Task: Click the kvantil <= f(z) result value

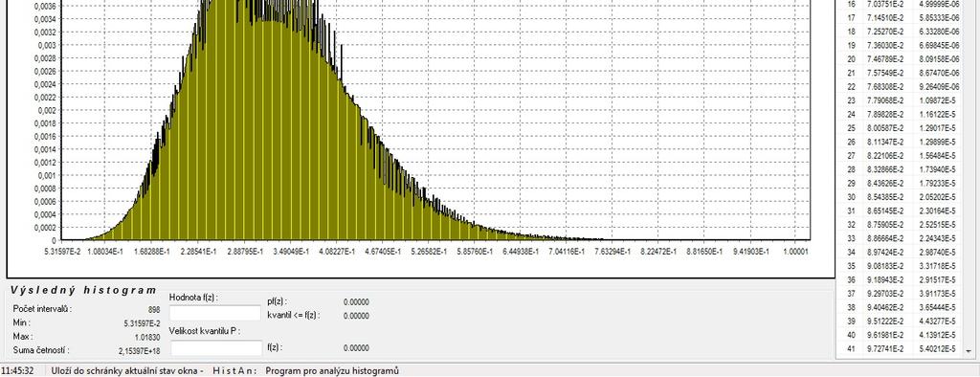Action: 356,316
